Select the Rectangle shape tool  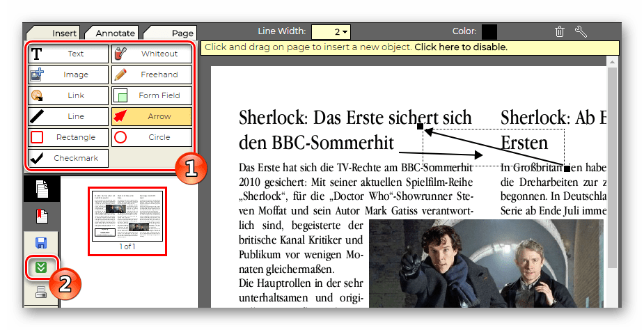[x=68, y=137]
